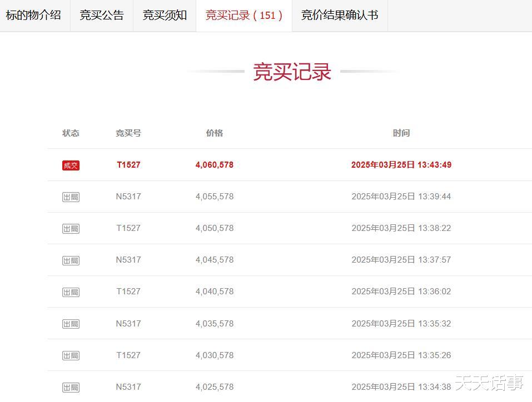
Task: Select the price 4,050,578
Action: 215,228
